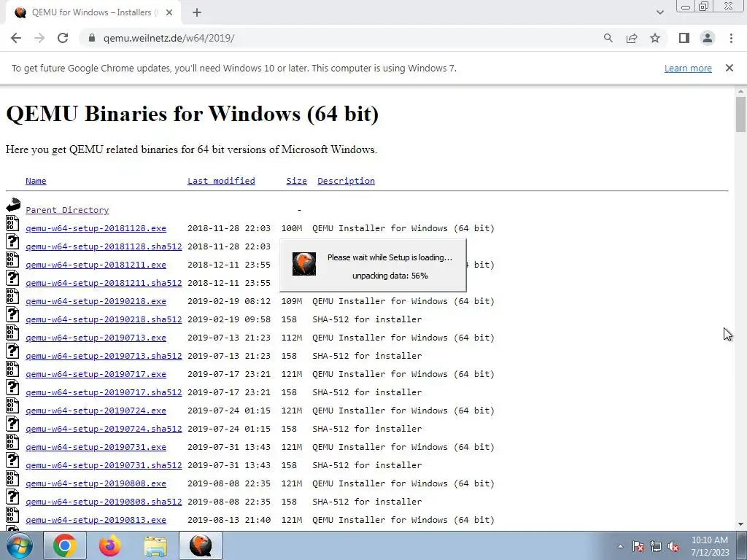This screenshot has width=747, height=560.
Task: Open the Parent Directory link
Action: tap(67, 210)
